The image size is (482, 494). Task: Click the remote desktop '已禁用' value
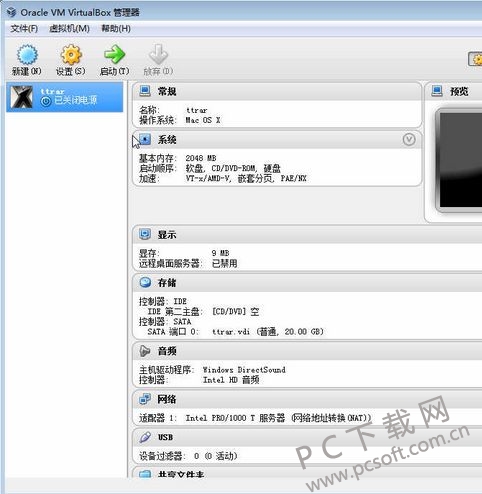point(225,263)
